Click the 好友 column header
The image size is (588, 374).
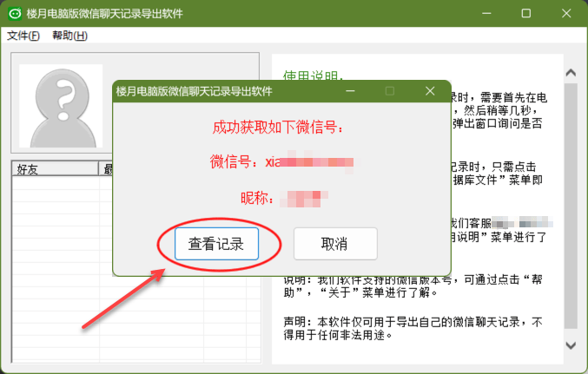click(55, 169)
